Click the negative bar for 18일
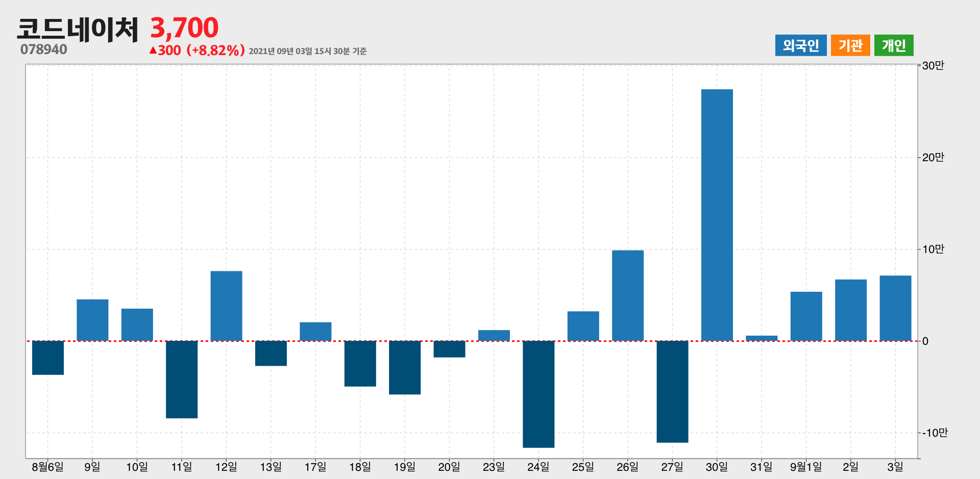This screenshot has height=479, width=980. [360, 364]
